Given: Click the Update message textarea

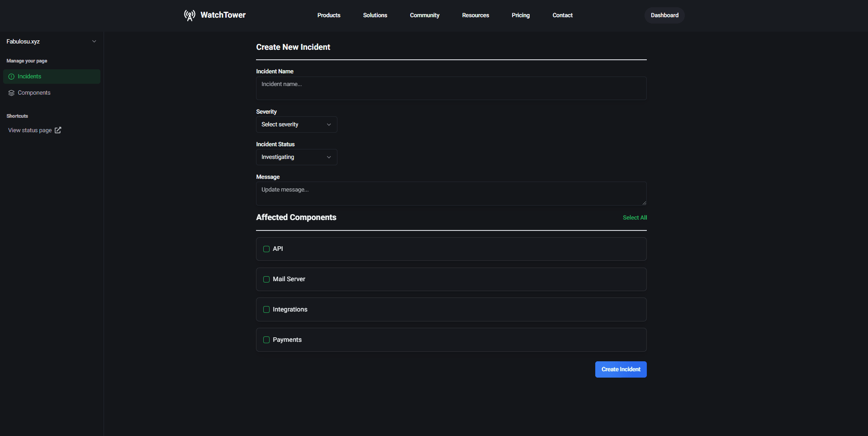Looking at the screenshot, I should coord(451,193).
